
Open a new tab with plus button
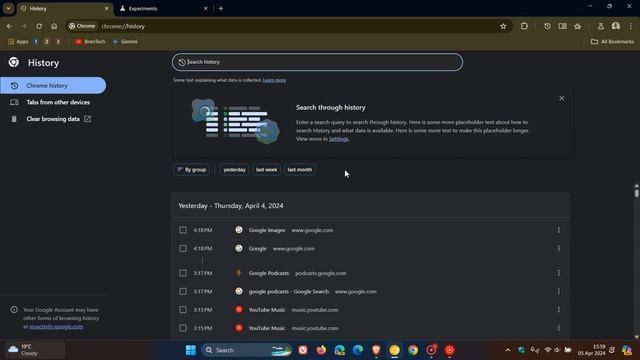pyautogui.click(x=220, y=8)
